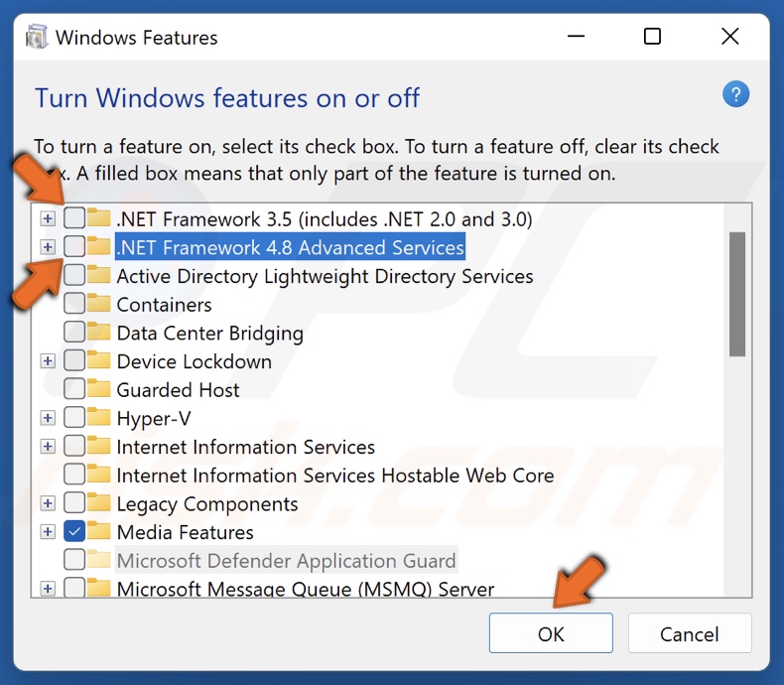This screenshot has width=784, height=685.
Task: Enable the Hyper-V checkbox
Action: [74, 418]
